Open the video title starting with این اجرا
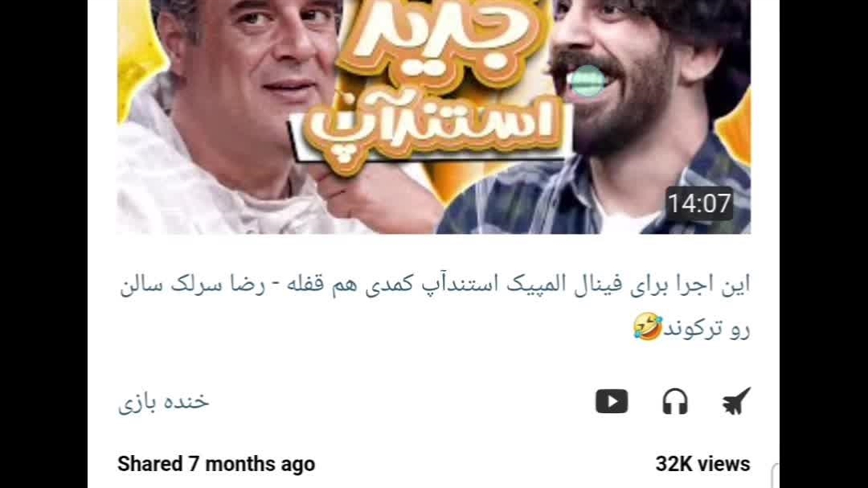This screenshot has height=488, width=868. pyautogui.click(x=435, y=306)
